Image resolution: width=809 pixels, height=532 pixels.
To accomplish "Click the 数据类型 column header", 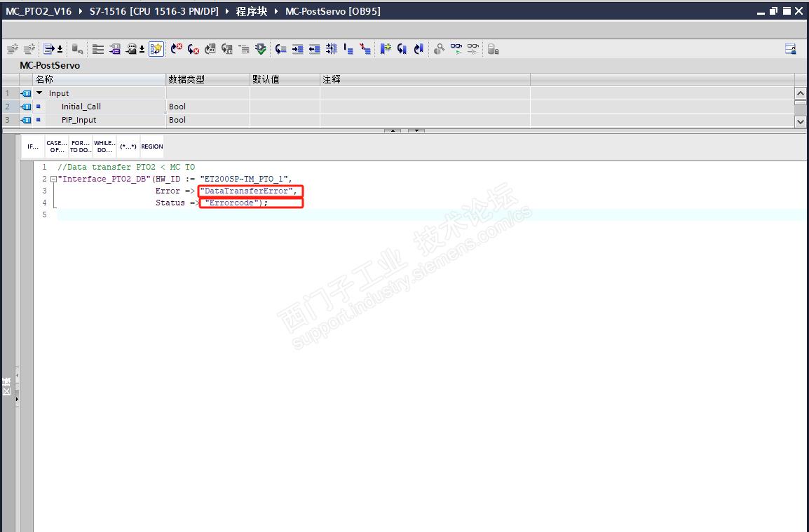I will click(x=208, y=79).
